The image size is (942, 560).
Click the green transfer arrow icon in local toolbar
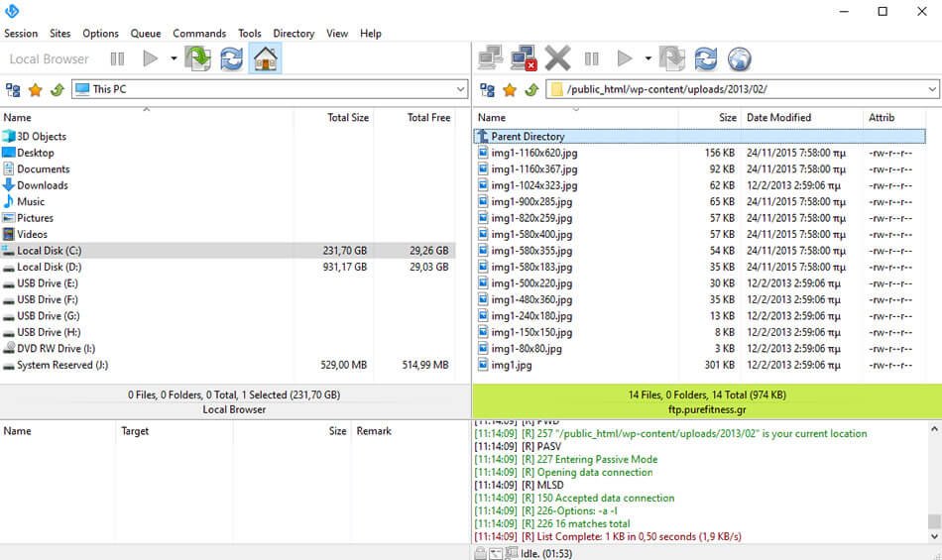pyautogui.click(x=198, y=59)
